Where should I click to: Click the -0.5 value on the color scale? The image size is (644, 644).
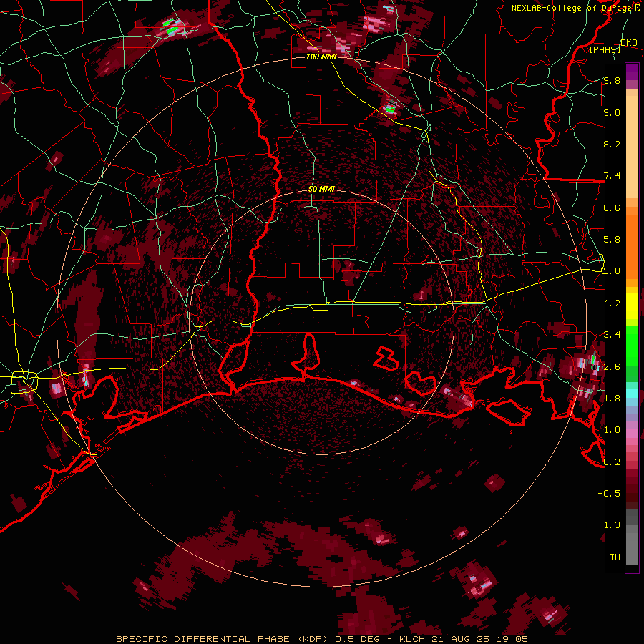[609, 494]
